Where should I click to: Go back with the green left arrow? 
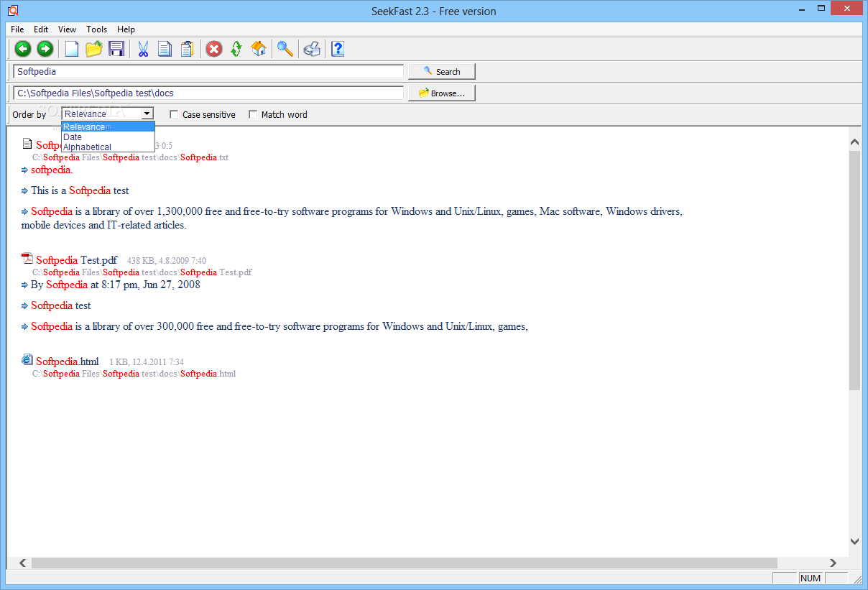click(x=23, y=49)
